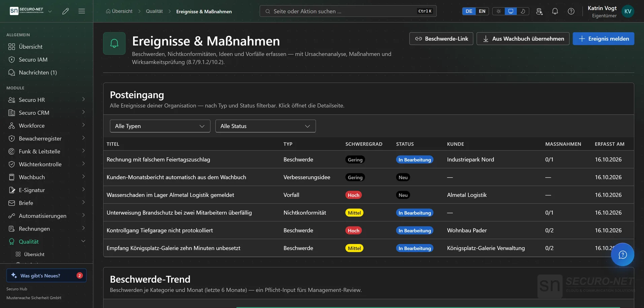Click the Automatisierungen sidebar icon

[x=12, y=216]
